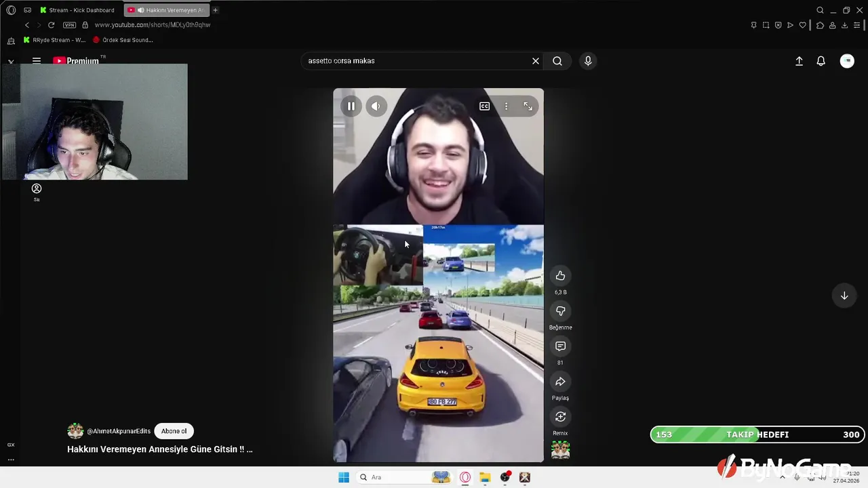Screen dimensions: 868x488
Task: Open the Opera GX taskbar icon
Action: coord(465,477)
